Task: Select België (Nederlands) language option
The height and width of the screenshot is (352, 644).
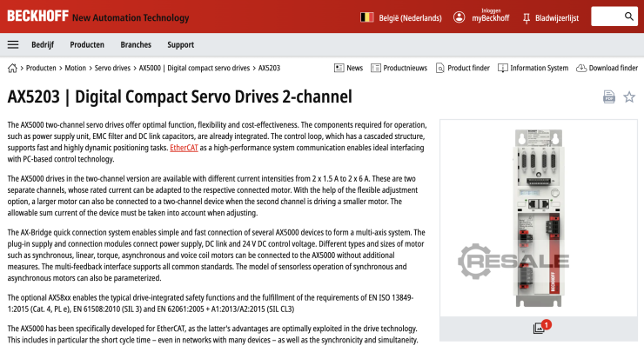Action: (410, 18)
